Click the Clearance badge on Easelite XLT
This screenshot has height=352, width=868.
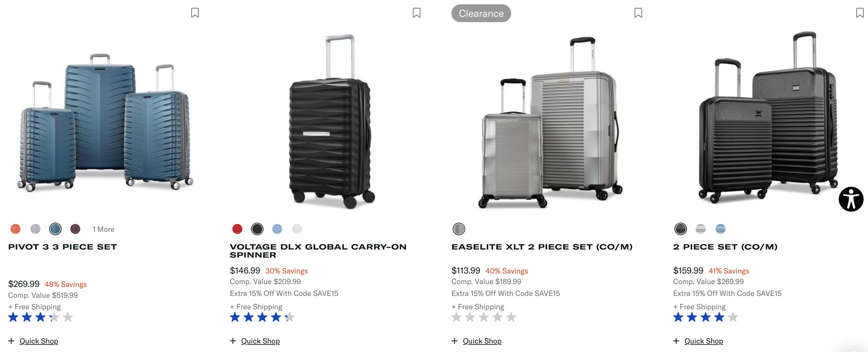pos(481,14)
